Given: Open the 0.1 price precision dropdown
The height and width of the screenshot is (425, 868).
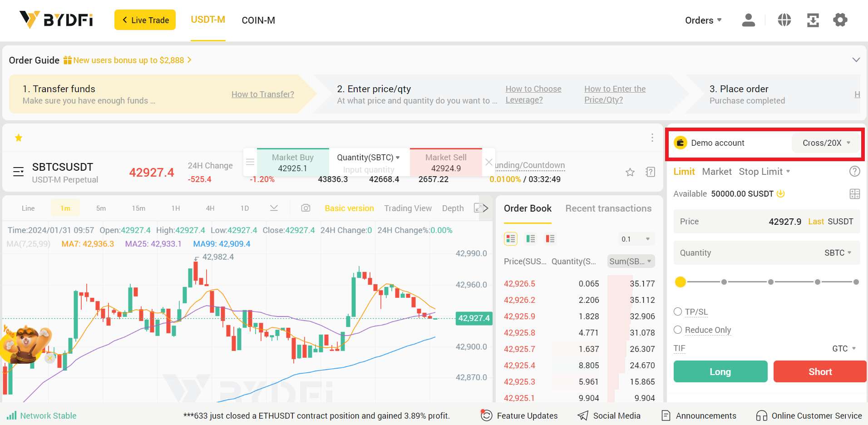Looking at the screenshot, I should point(636,239).
